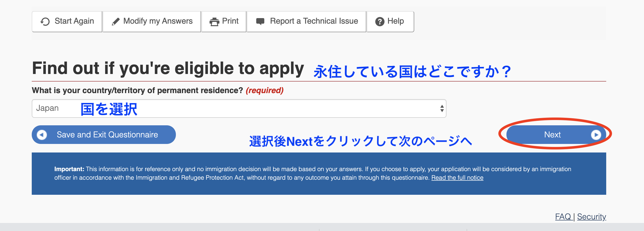Select the Print text label
Viewport: 644px width, 231px height.
pos(230,21)
